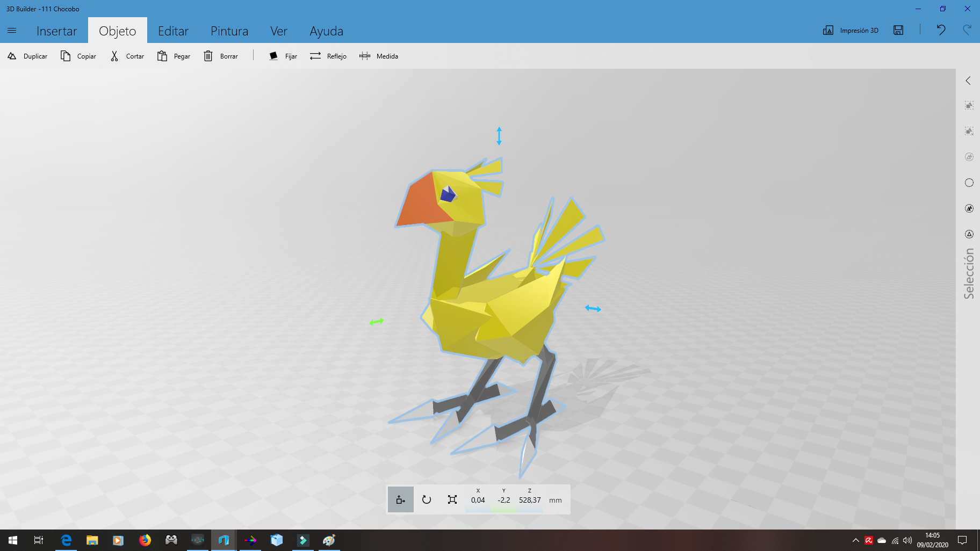Image resolution: width=980 pixels, height=551 pixels.
Task: Activate the Rotate mode button
Action: [427, 499]
